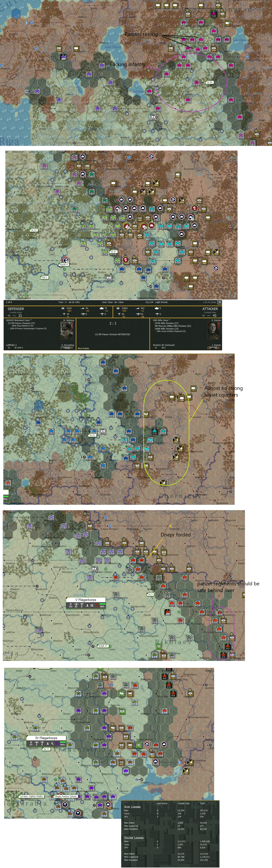Click 'Luftflotte 2' air command text
272x868 pixels.
pyautogui.click(x=11, y=345)
